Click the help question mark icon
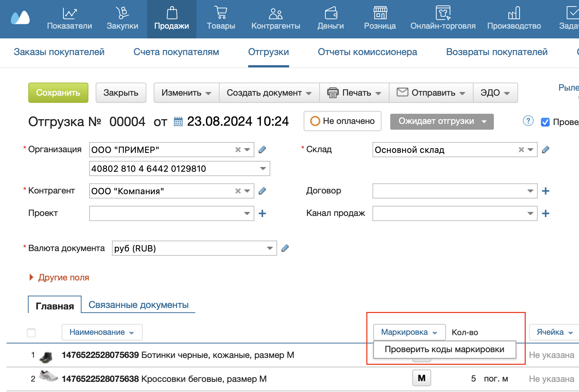Viewport: 579px width, 392px height. click(528, 121)
